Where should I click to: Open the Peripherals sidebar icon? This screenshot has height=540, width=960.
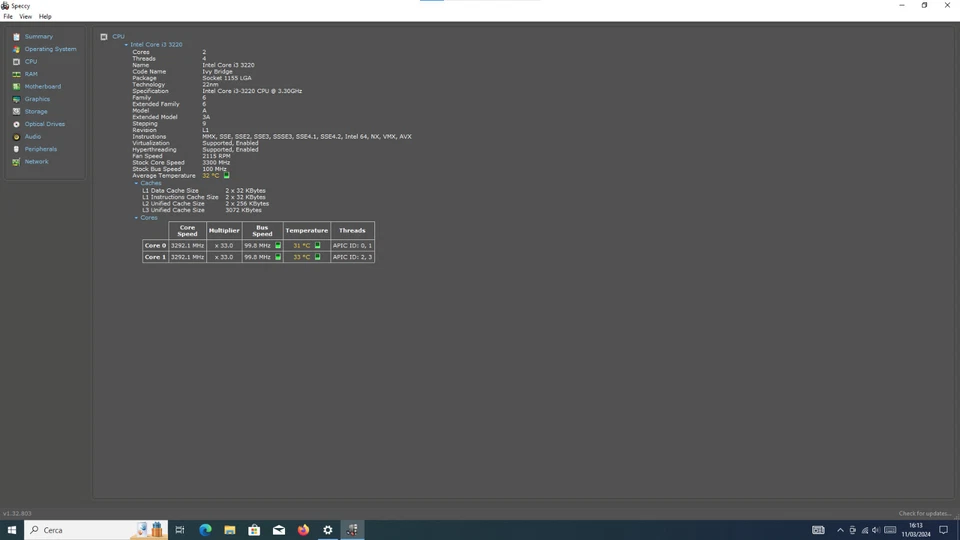click(x=17, y=149)
